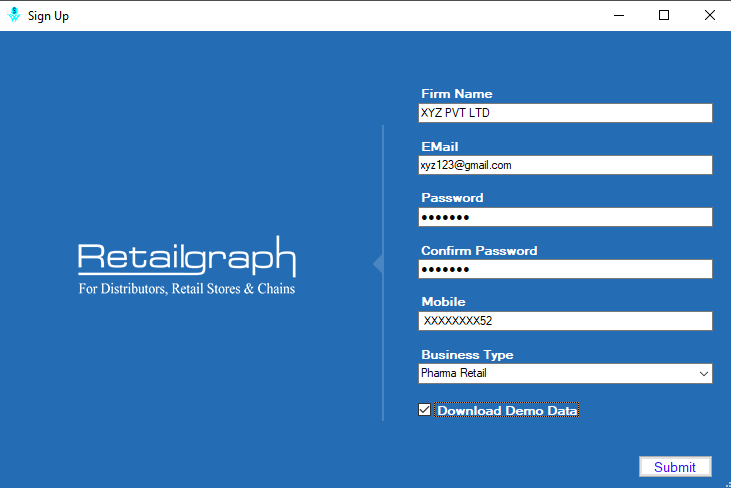The height and width of the screenshot is (488, 731).
Task: Click the Mobile label
Action: (x=443, y=302)
